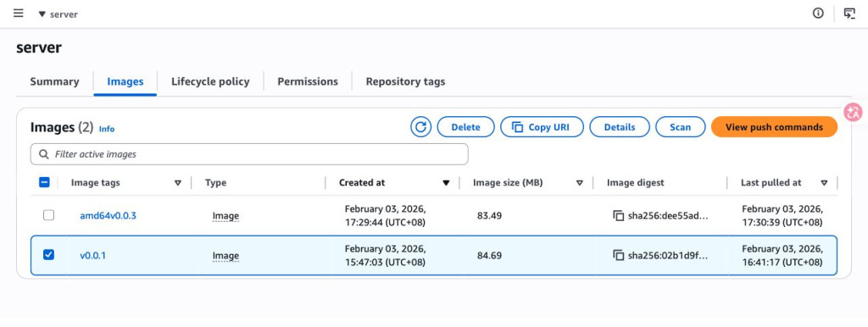Switch to the Summary tab
The image size is (868, 327).
54,82
